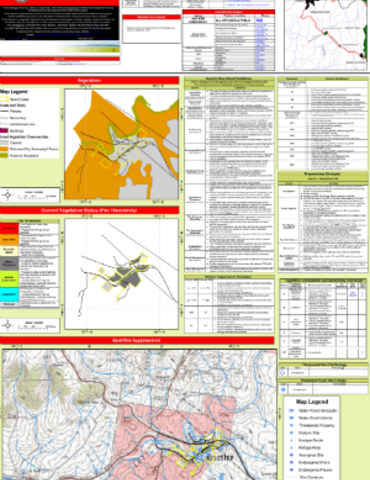
Task: Click the Refuge Area legend icon
Action: coord(292,448)
